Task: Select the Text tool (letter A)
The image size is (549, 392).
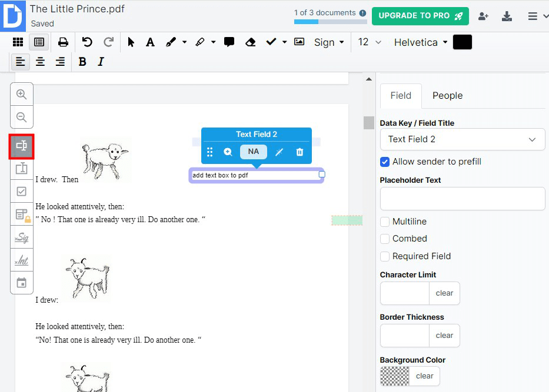Action: pos(150,42)
